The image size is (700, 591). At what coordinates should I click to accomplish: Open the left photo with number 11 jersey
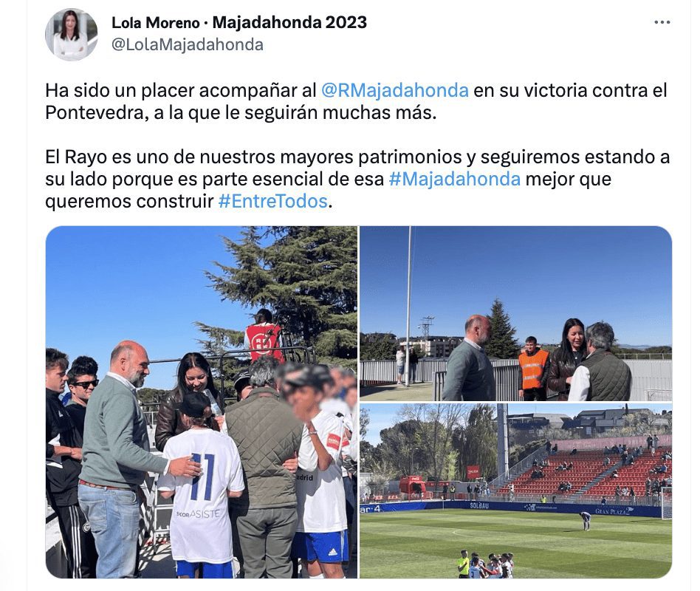pos(202,402)
